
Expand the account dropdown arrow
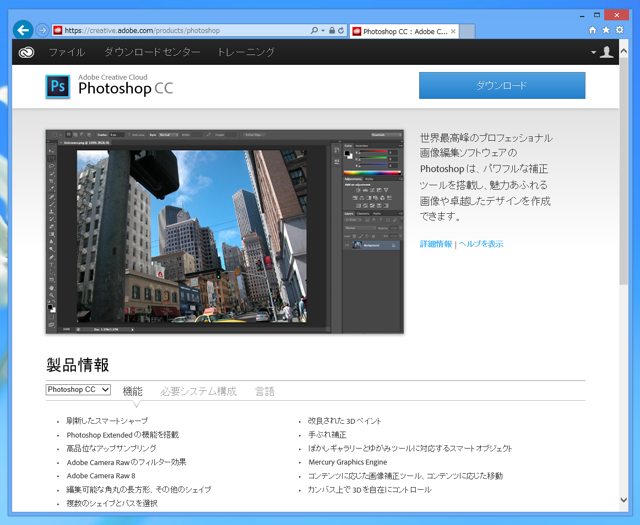coord(593,52)
